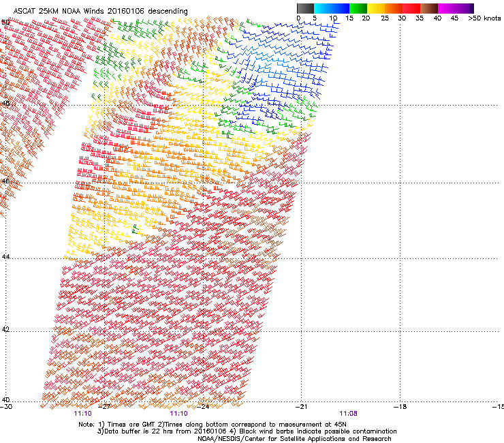Select the yellow 20-25 knots color bar segment
Image resolution: width=504 pixels, height=443 pixels.
(376, 8)
